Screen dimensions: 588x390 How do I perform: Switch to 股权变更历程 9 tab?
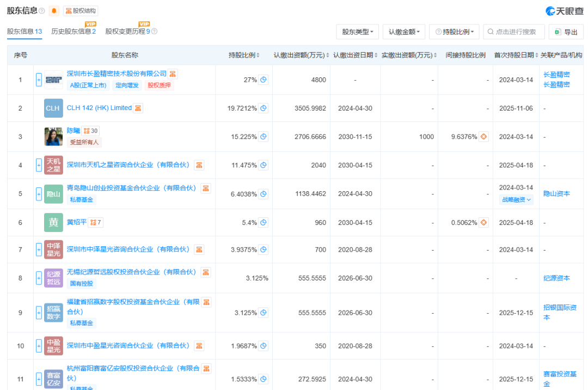[x=127, y=32]
